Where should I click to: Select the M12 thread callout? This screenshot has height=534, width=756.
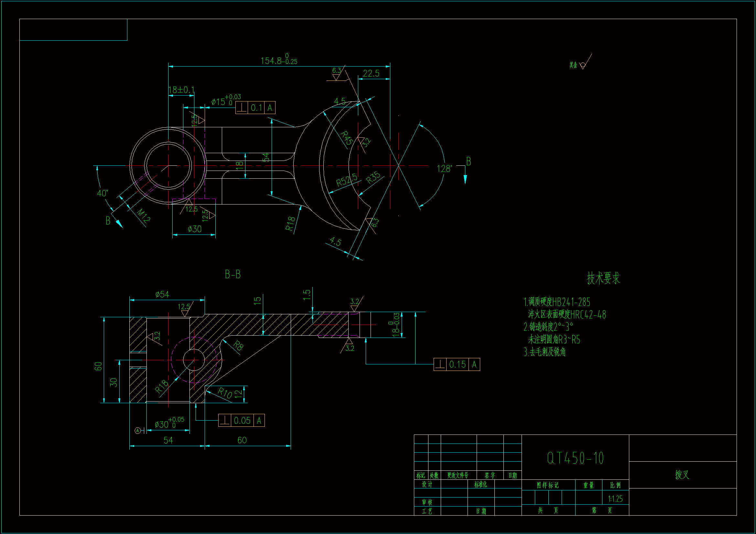143,216
